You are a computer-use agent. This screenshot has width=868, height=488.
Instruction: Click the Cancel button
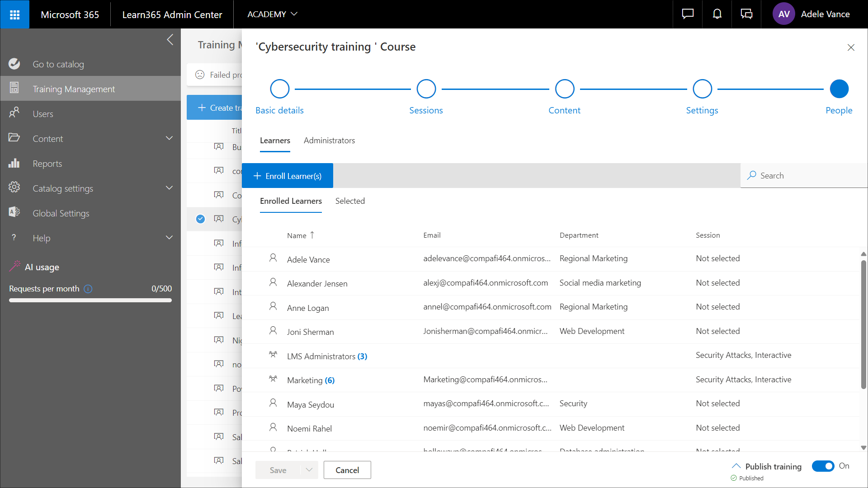(347, 470)
